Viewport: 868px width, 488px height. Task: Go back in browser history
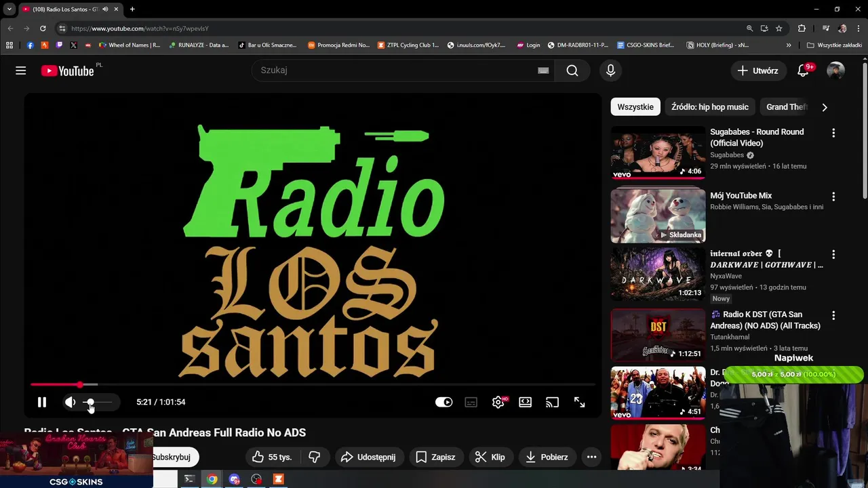click(10, 28)
